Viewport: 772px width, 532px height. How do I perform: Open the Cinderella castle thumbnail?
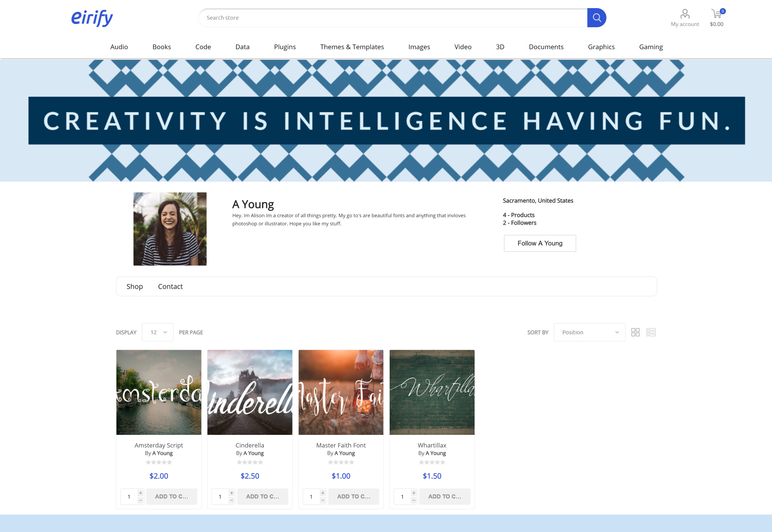(250, 392)
